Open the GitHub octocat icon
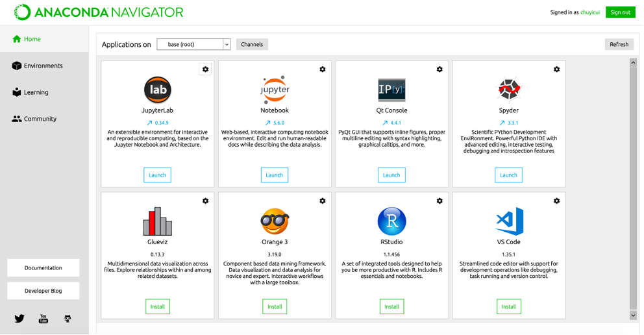644x335 pixels. click(x=68, y=319)
